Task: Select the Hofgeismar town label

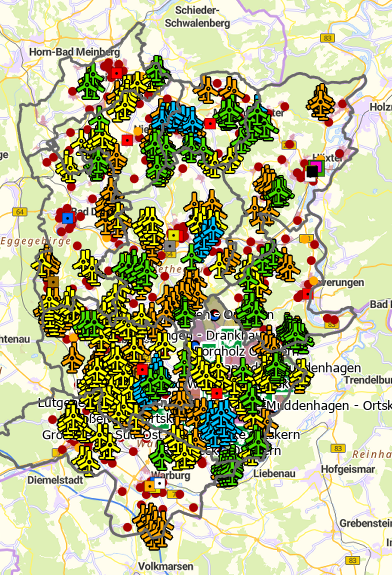Action: coord(348,469)
